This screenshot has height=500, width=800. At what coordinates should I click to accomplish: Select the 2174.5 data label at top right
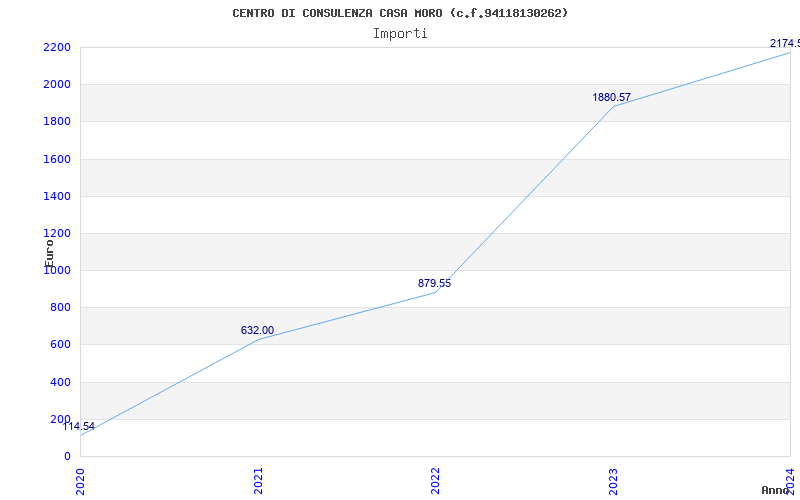click(x=785, y=43)
